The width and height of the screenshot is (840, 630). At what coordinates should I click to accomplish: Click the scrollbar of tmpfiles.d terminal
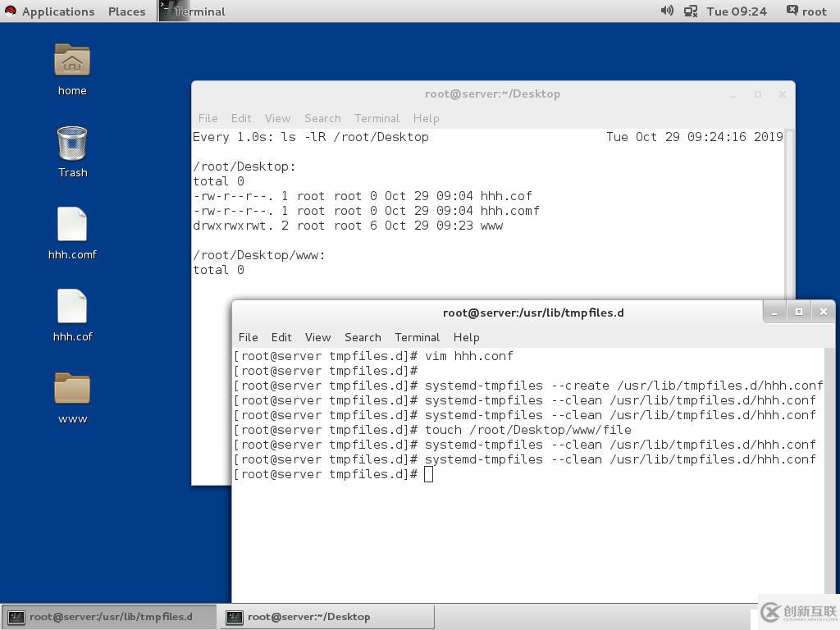tap(830, 475)
